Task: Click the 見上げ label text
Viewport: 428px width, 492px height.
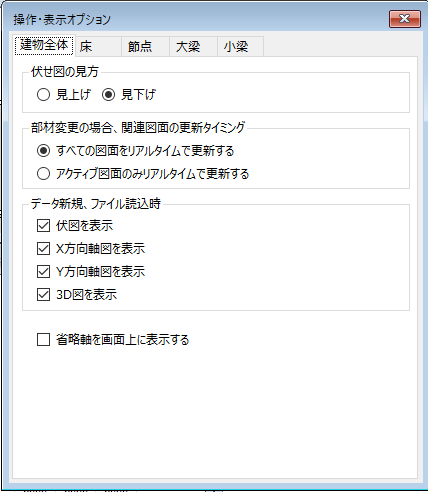Action: pyautogui.click(x=73, y=95)
